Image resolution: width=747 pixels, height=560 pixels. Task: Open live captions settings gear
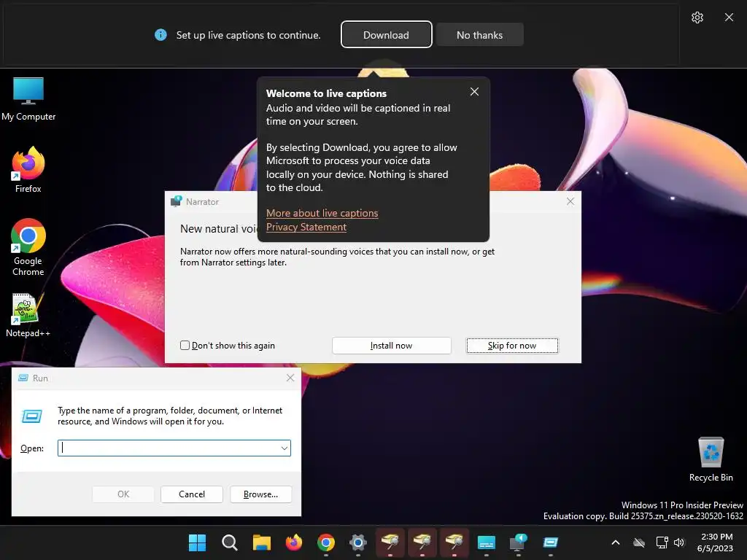(697, 17)
